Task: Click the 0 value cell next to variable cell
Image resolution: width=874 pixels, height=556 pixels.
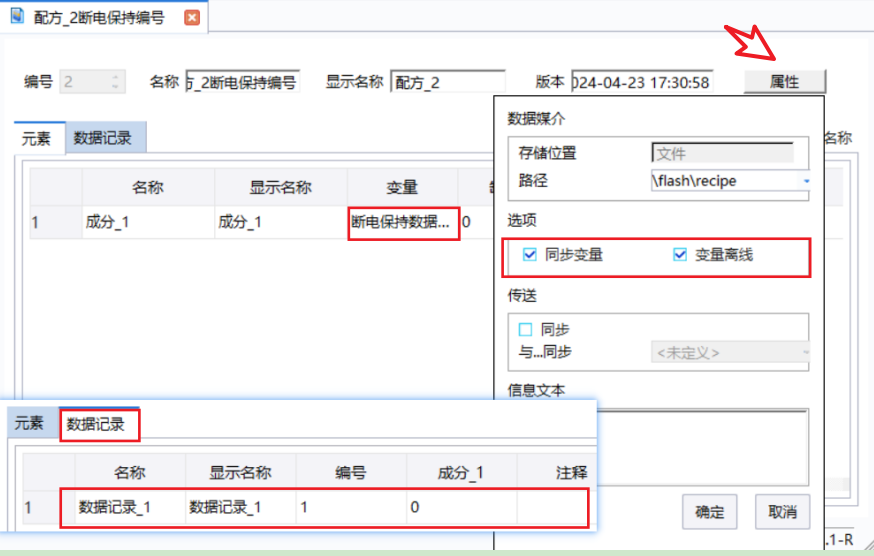Action: pyautogui.click(x=477, y=222)
